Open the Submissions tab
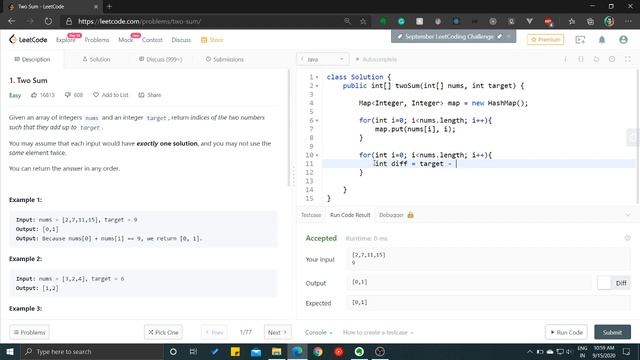The width and height of the screenshot is (640, 360). pyautogui.click(x=224, y=59)
